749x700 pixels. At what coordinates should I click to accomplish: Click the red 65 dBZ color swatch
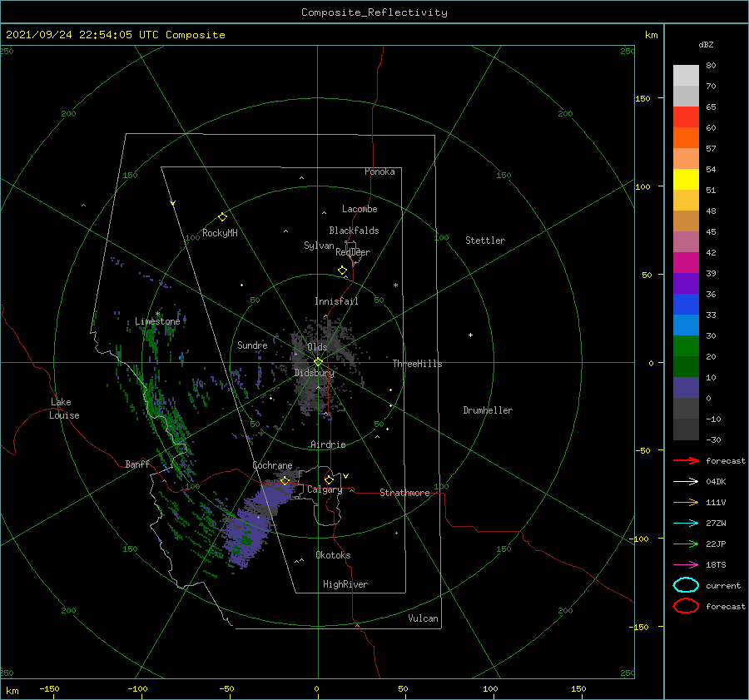coord(686,117)
